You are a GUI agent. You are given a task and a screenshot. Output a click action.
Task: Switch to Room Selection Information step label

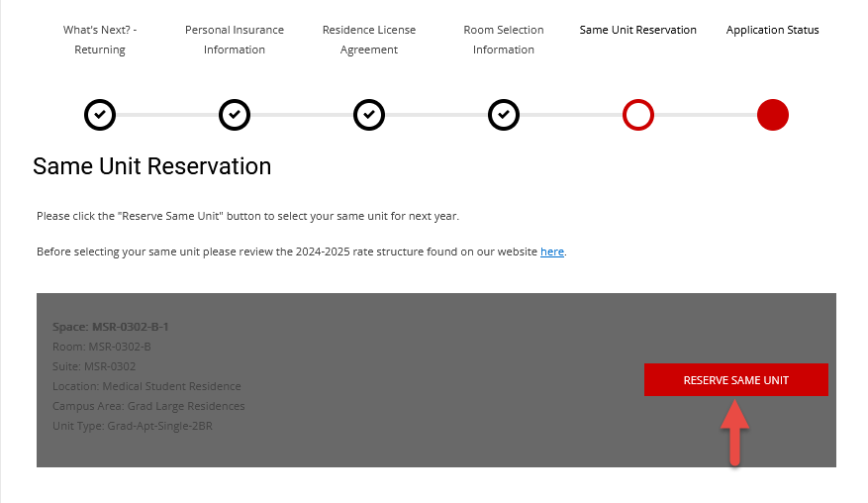[x=504, y=40]
